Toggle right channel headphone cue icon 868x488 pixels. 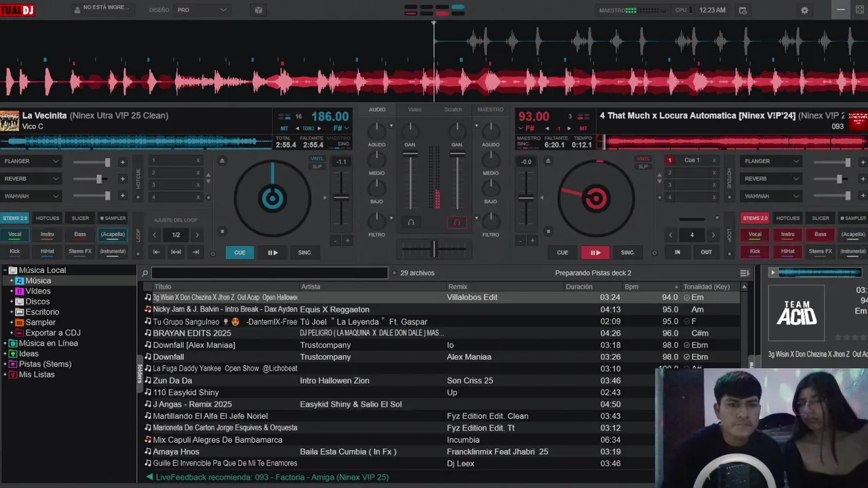(457, 222)
